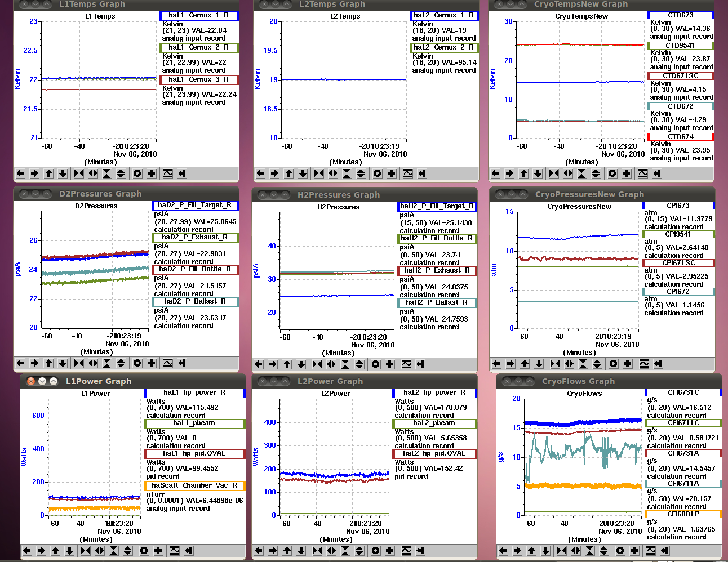Pan up in the CryoTempsNew graph toolbar

click(524, 173)
